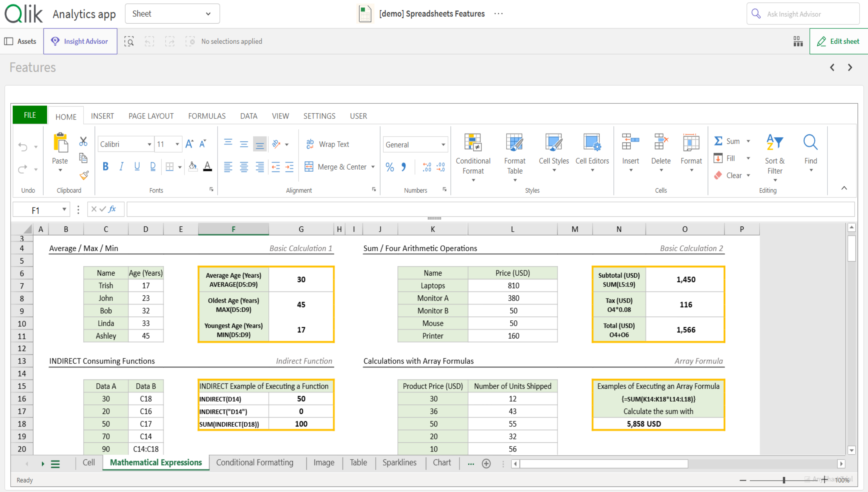
Task: Click the zoom out minus control
Action: click(743, 480)
